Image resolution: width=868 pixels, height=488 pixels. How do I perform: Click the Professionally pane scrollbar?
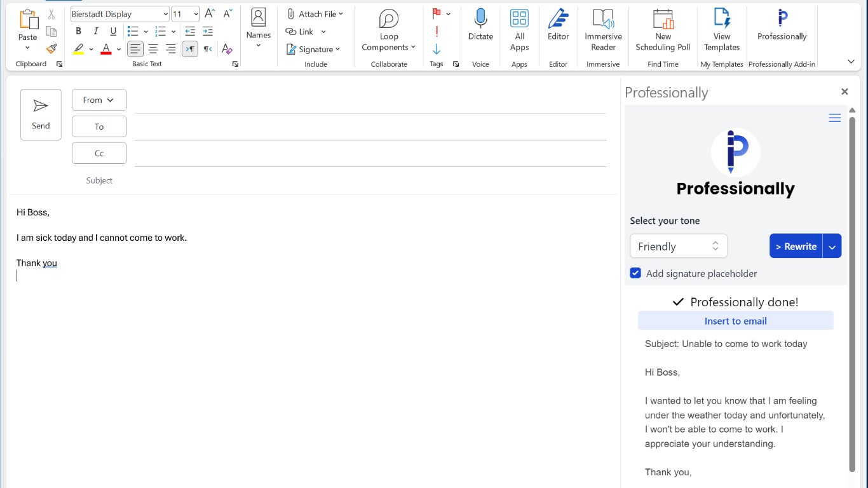852,294
